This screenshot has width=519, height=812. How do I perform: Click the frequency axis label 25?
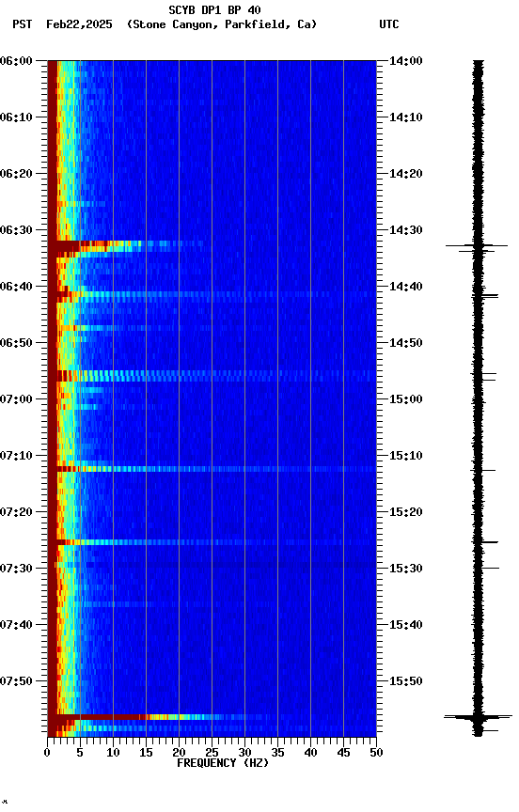click(x=212, y=753)
